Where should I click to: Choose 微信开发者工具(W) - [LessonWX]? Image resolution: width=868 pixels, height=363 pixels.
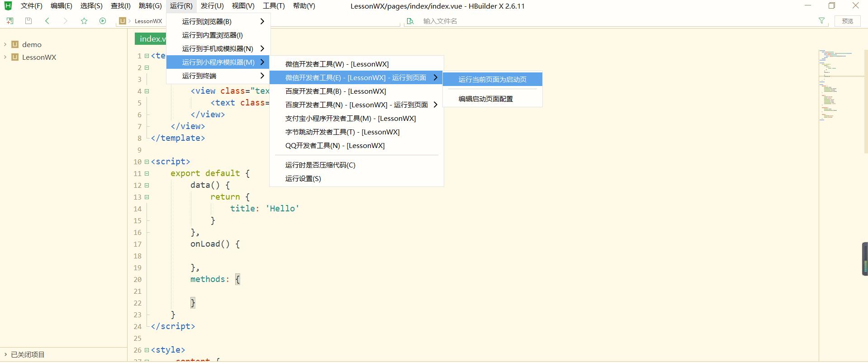pos(356,64)
